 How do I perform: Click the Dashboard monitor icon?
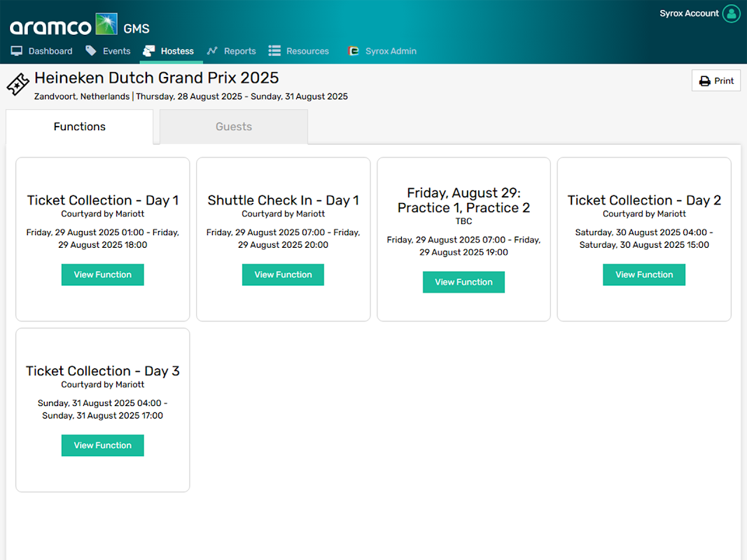(x=17, y=51)
